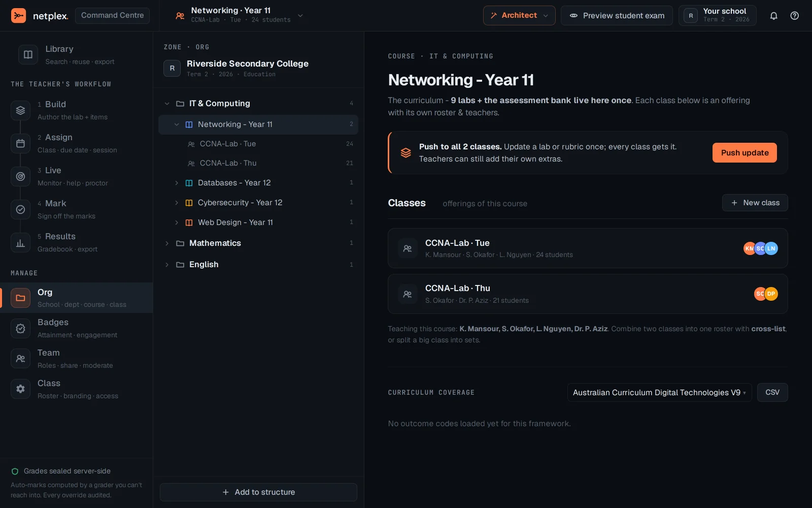The width and height of the screenshot is (812, 508).
Task: Click the Web Design - Year 11 course icon
Action: tap(189, 223)
